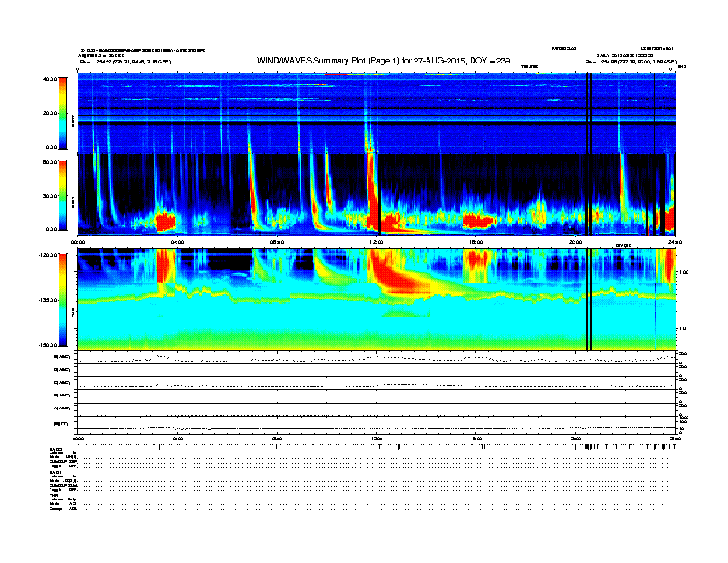Screen dimensions: 728x563
Task: Click the -150.00 label on TNR scale
Action: click(48, 345)
